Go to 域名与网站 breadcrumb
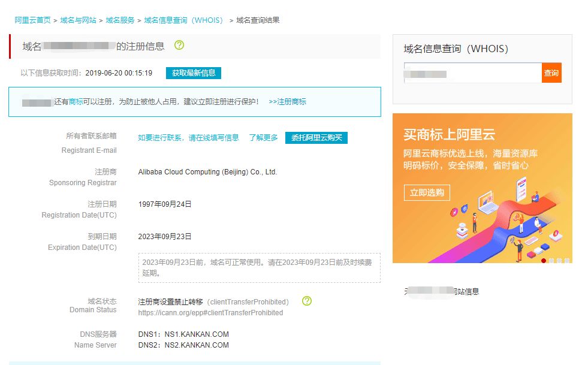Viewport: 588px width, 365px height. pyautogui.click(x=79, y=20)
